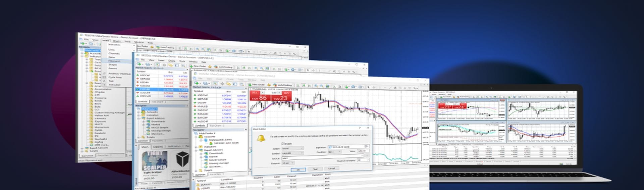
Task: Toggle the AutoTrading toolbar button
Action: click(x=283, y=85)
